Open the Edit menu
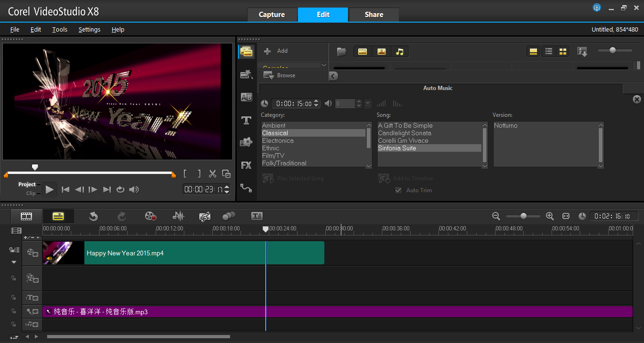Screen dimensions: 644x343 point(36,29)
